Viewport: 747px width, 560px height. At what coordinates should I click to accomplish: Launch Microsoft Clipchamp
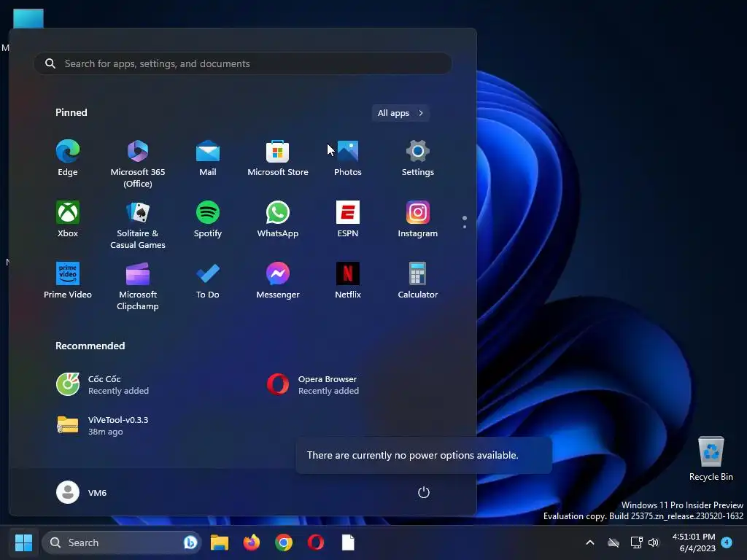[138, 286]
